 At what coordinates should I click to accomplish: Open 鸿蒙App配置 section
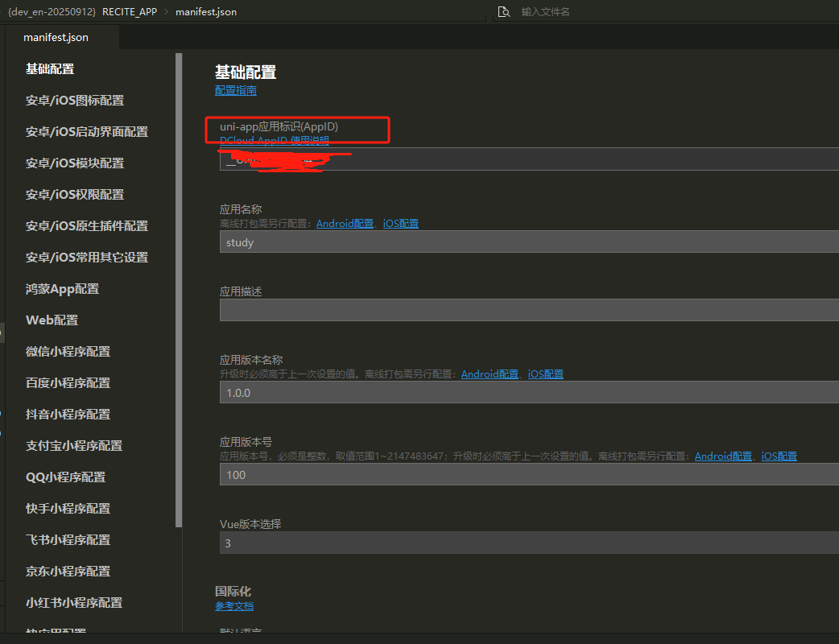[x=62, y=289]
